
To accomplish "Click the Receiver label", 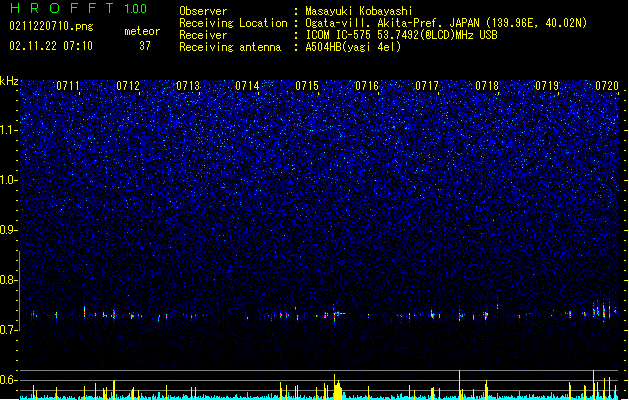I will pos(203,35).
